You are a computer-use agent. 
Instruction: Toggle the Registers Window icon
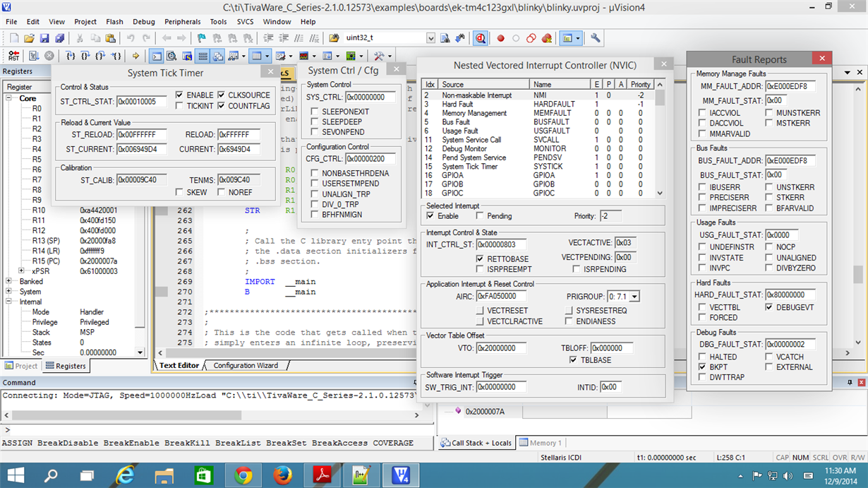coord(203,55)
